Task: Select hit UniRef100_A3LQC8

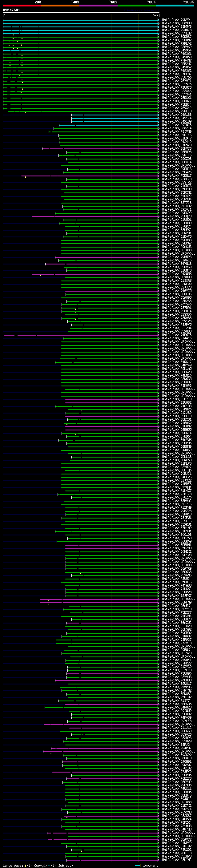Action: (176, 216)
